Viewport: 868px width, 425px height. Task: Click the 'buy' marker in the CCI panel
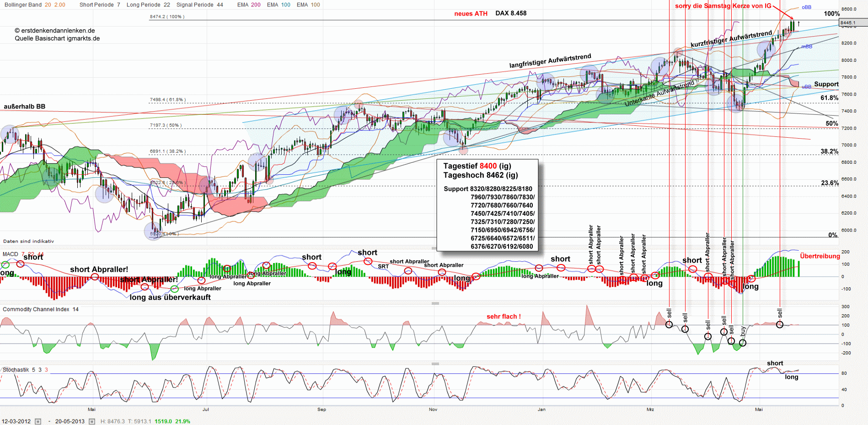(x=743, y=331)
